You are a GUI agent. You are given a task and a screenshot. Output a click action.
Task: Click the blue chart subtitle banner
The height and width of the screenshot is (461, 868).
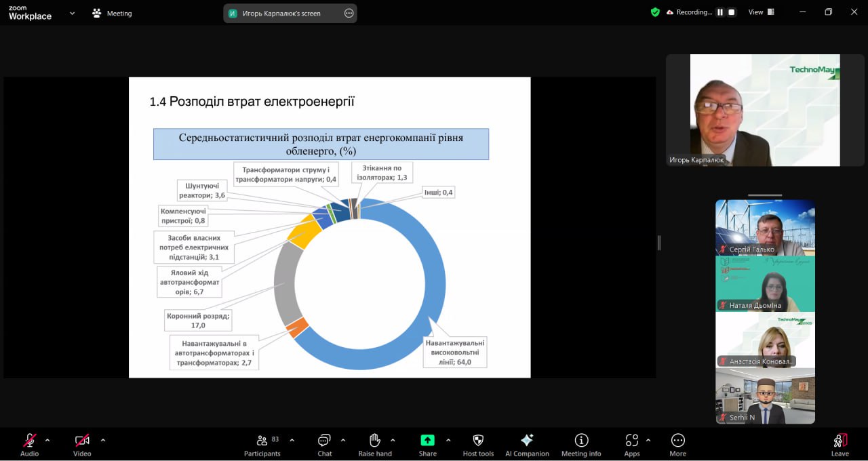(321, 144)
